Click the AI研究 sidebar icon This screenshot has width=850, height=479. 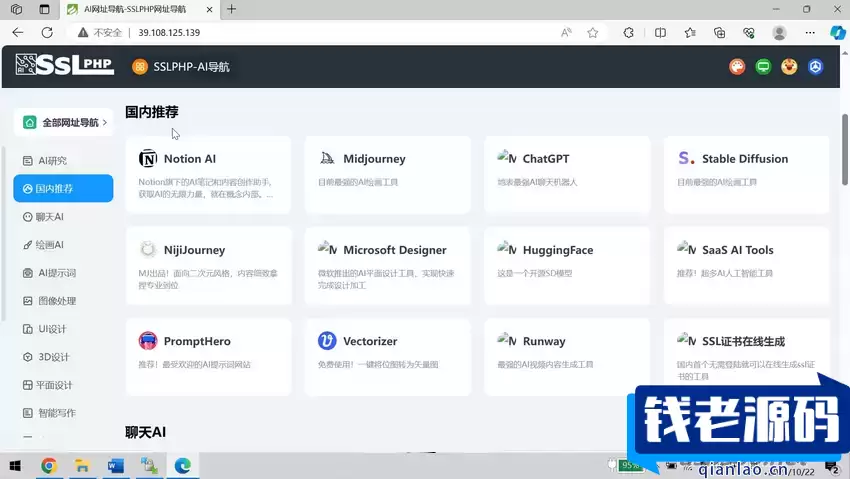[28, 161]
